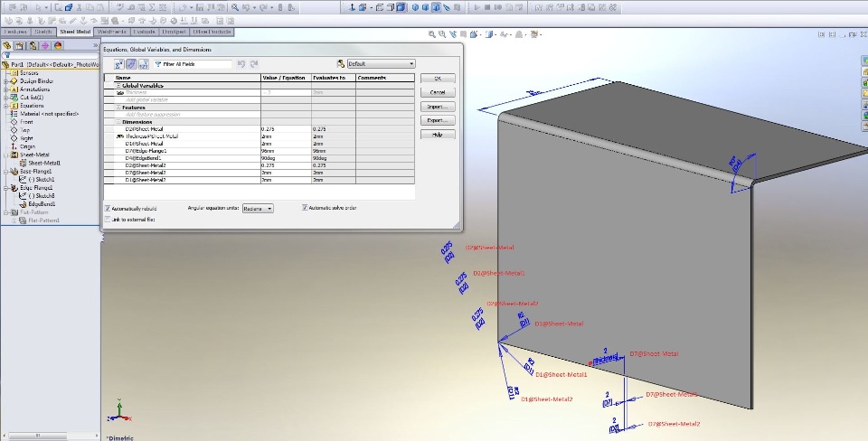This screenshot has width=868, height=441.
Task: Click the Help button
Action: (438, 135)
